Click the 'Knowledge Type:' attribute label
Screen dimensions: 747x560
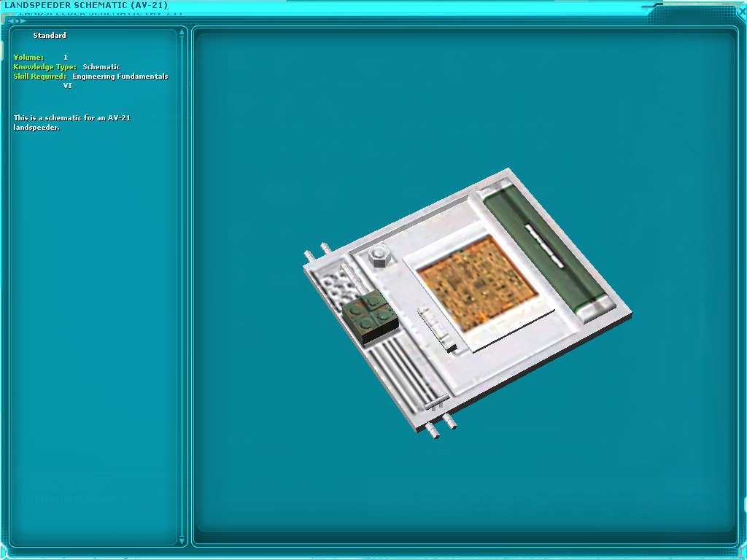coord(44,66)
